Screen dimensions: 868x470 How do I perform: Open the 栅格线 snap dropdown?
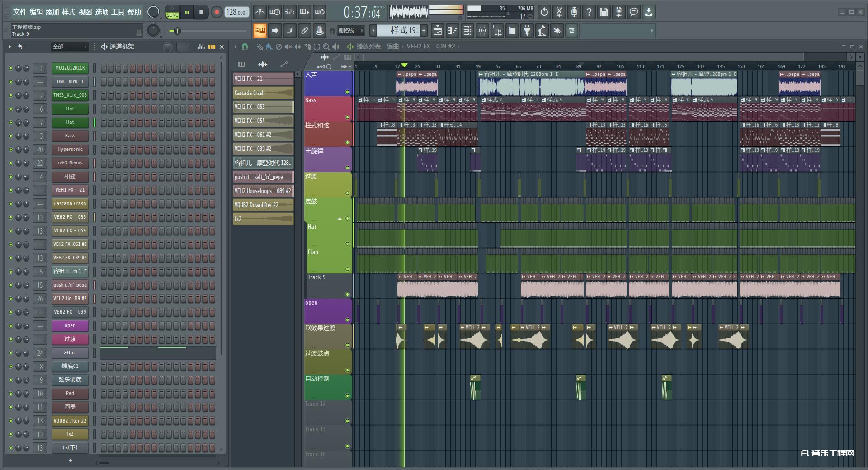point(350,31)
